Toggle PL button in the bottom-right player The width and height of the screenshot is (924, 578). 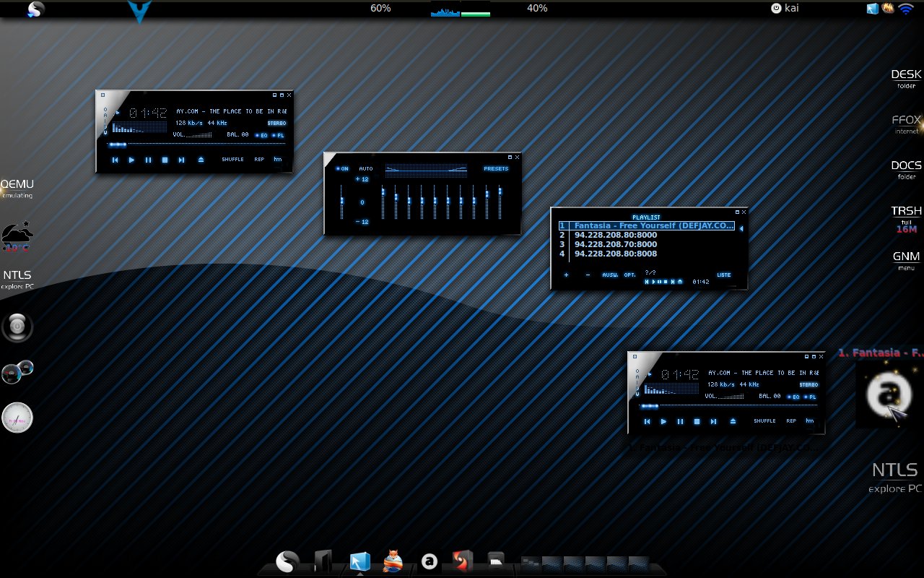810,397
